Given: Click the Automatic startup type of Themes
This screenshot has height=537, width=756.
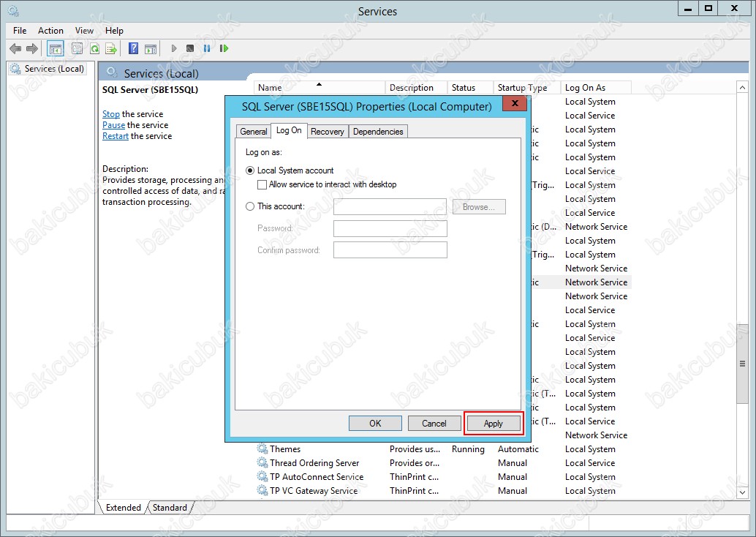Looking at the screenshot, I should tap(518, 448).
